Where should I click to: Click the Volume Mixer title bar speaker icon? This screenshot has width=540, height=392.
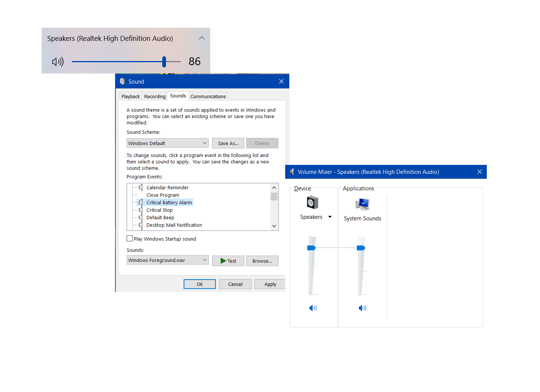(x=292, y=172)
